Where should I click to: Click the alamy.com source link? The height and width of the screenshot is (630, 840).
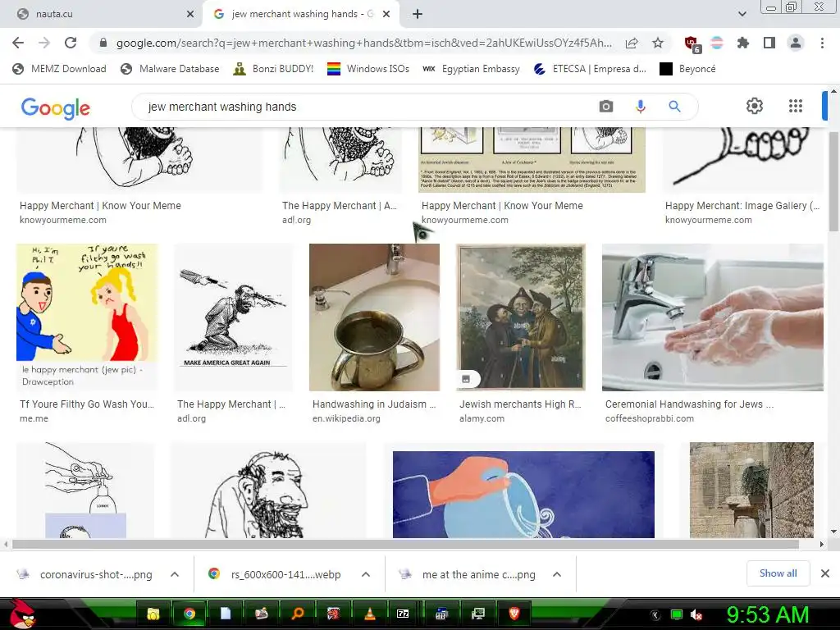click(x=482, y=418)
